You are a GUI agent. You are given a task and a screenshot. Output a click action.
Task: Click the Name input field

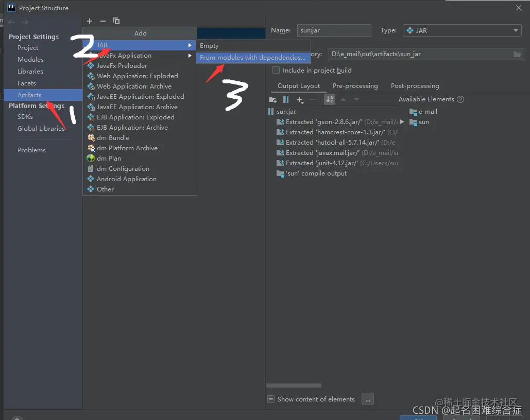[334, 30]
